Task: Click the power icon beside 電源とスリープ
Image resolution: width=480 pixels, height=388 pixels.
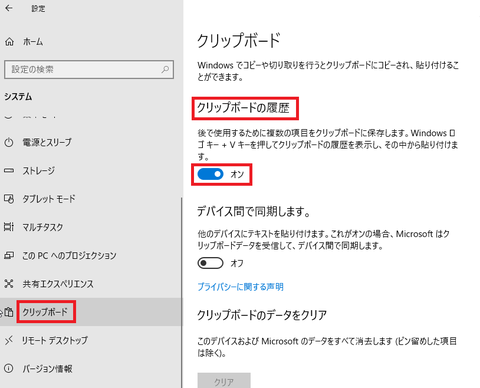Action: (x=9, y=142)
